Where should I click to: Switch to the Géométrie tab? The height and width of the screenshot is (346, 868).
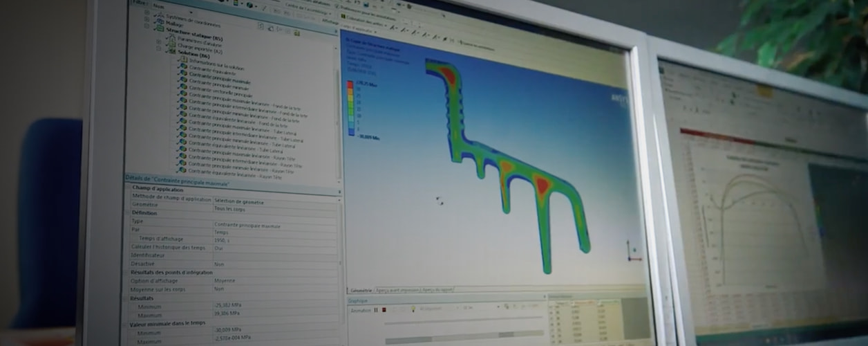pyautogui.click(x=361, y=291)
